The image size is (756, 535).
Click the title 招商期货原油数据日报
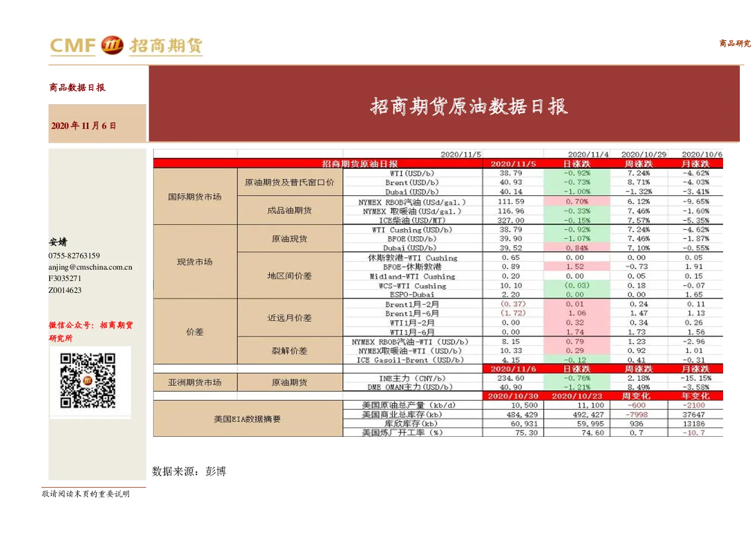tap(469, 106)
